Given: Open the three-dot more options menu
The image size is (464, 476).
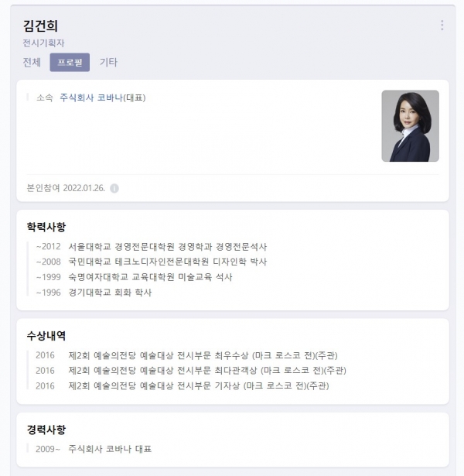Looking at the screenshot, I should tap(442, 26).
